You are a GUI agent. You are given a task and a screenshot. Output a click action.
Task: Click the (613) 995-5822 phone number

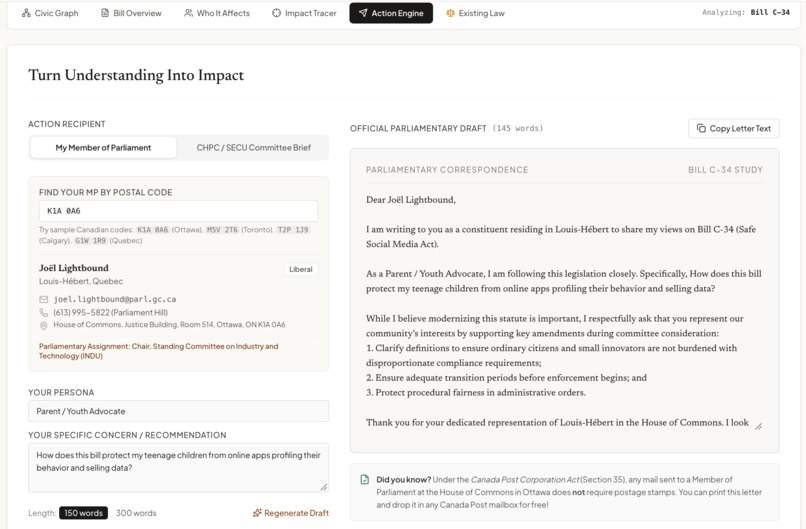pyautogui.click(x=111, y=312)
